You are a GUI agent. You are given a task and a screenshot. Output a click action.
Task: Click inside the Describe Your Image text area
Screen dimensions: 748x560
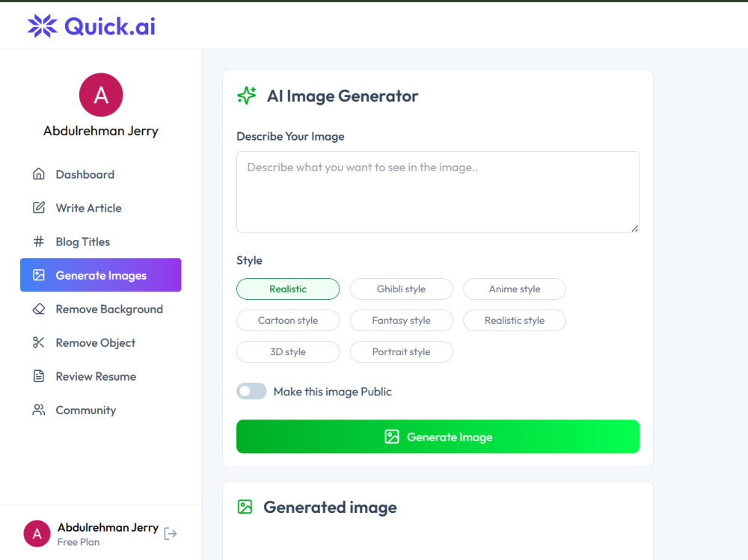pyautogui.click(x=438, y=192)
